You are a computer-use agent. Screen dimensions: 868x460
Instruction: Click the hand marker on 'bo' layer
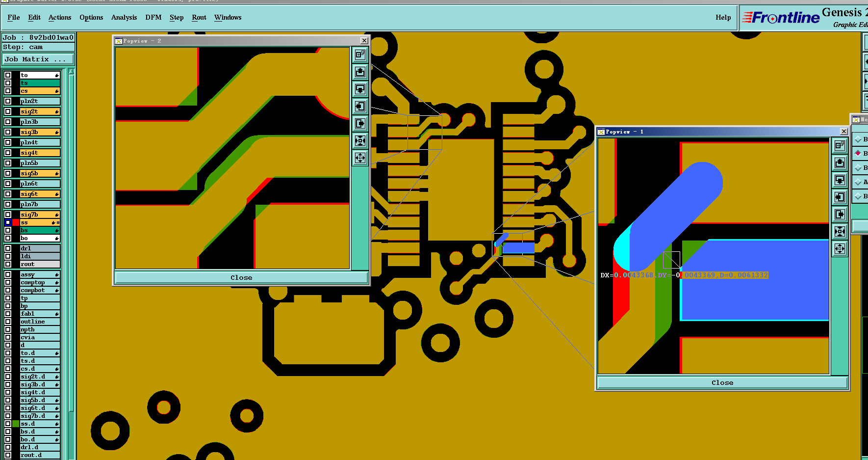(x=57, y=238)
